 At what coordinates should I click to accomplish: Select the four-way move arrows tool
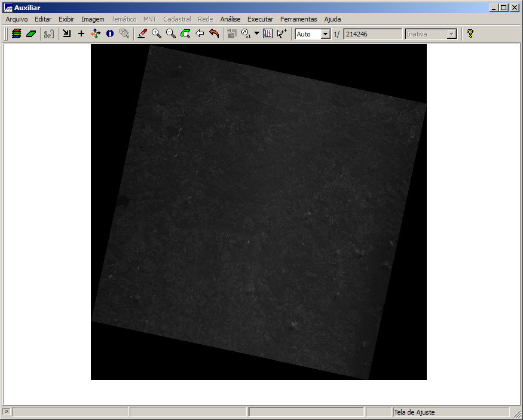click(96, 34)
